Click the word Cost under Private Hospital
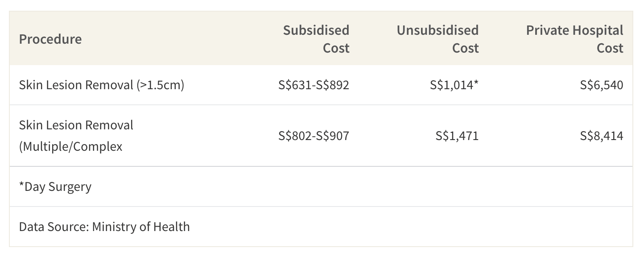Screen dimensions: 644x256 pos(610,48)
